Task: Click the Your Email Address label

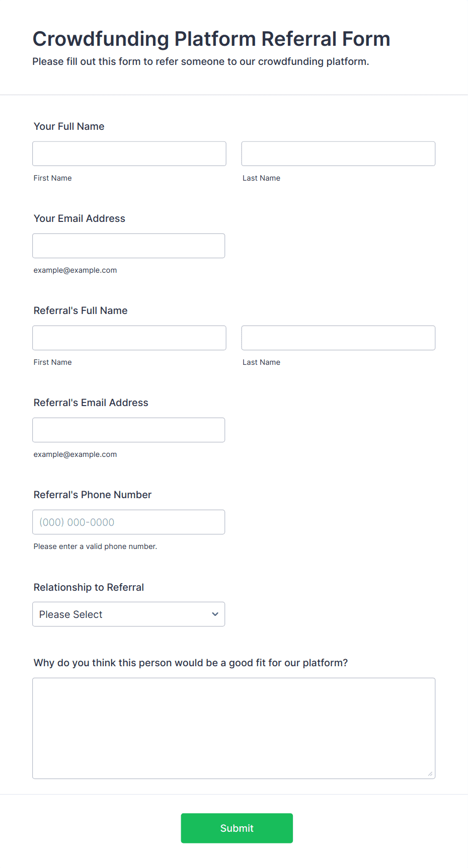Action: (x=80, y=218)
